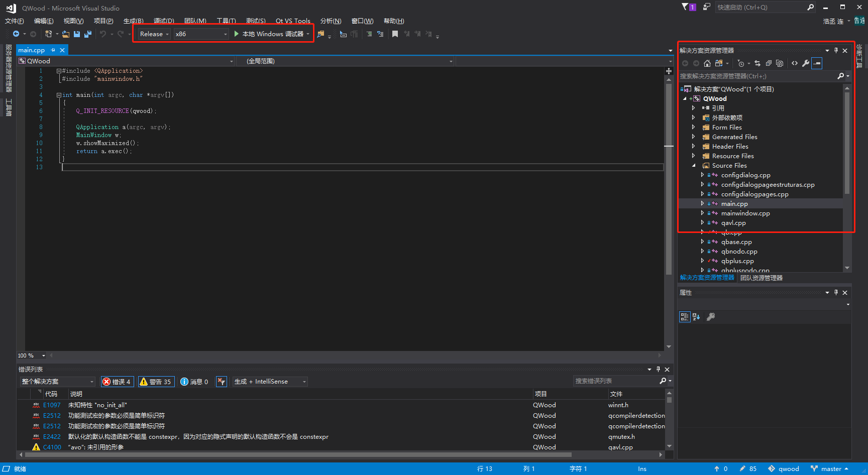Viewport: 868px width, 475px height.
Task: Click the Solution Explorer vertical scrollbar thumb
Action: click(x=847, y=143)
